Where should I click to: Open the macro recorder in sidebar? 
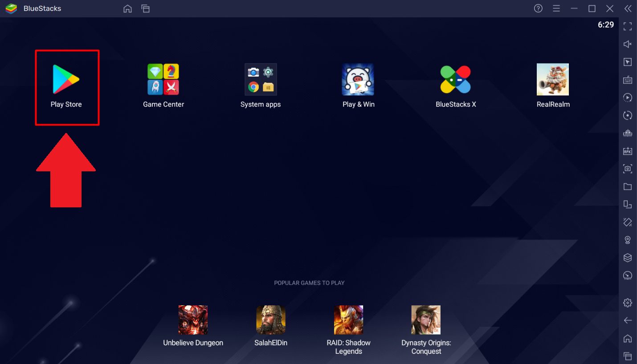[x=628, y=97]
